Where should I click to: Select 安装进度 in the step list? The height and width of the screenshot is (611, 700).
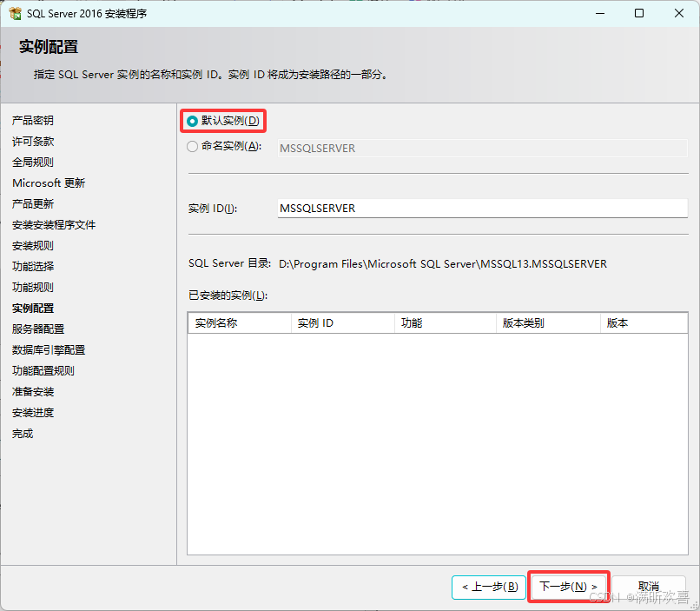[33, 413]
